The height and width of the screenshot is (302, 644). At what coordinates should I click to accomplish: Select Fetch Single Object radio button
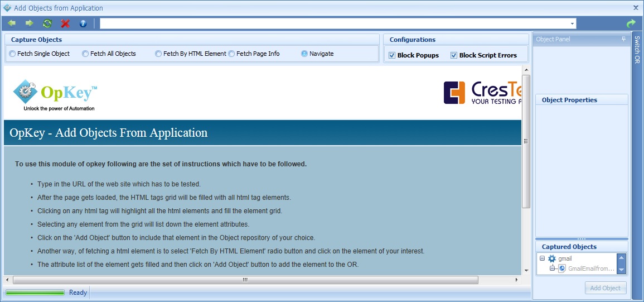click(12, 54)
